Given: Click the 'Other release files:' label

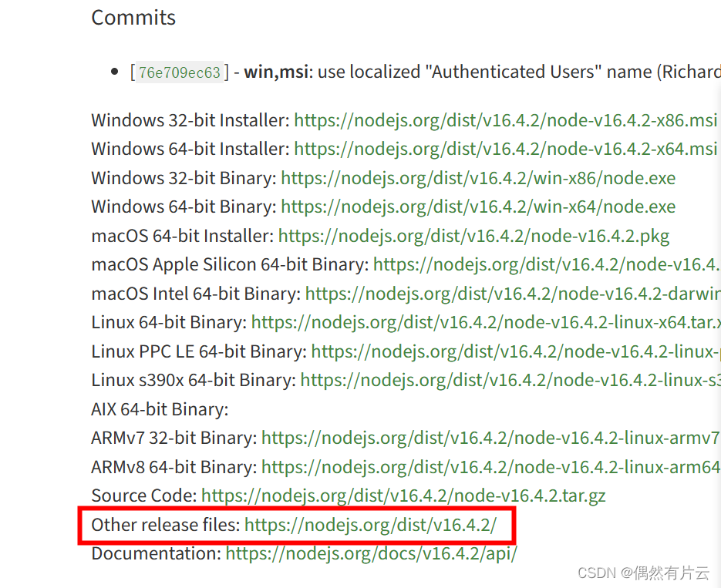Looking at the screenshot, I should 166,525.
